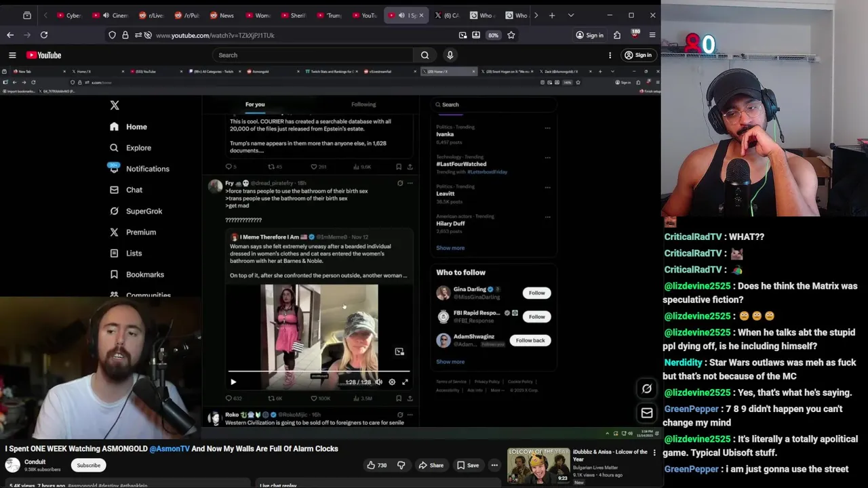The height and width of the screenshot is (488, 868).
Task: Open Home in the X sidebar
Action: (129, 127)
